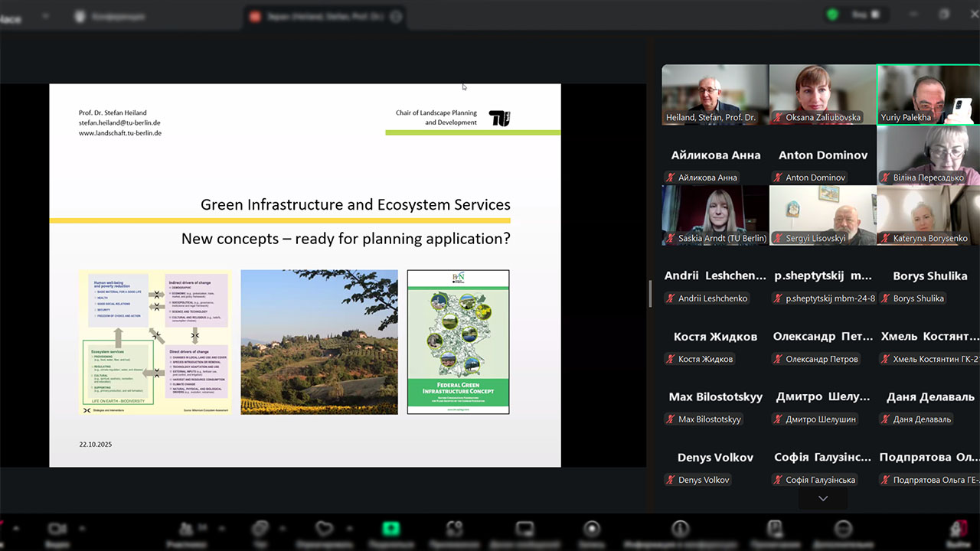Open the Whiteboards icon in the toolbar
Screen dimensions: 980x551
[x=524, y=530]
